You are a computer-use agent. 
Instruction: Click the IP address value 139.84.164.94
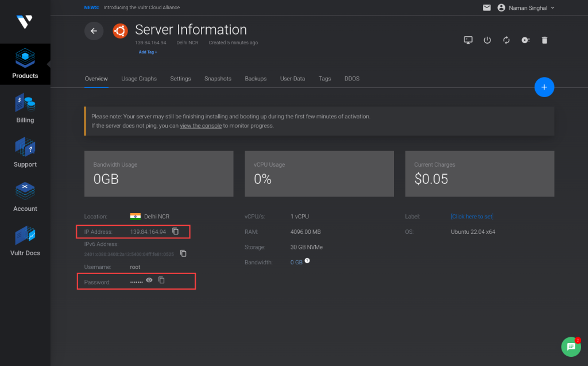[x=148, y=232]
